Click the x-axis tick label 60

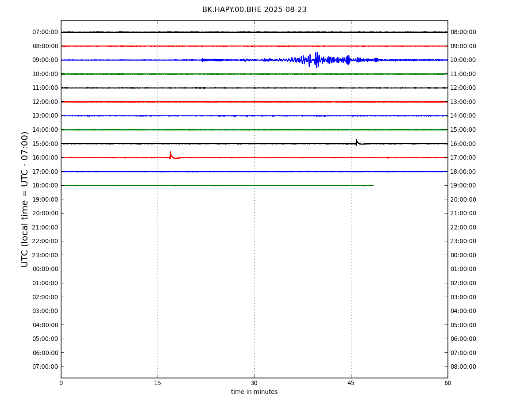pyautogui.click(x=447, y=383)
